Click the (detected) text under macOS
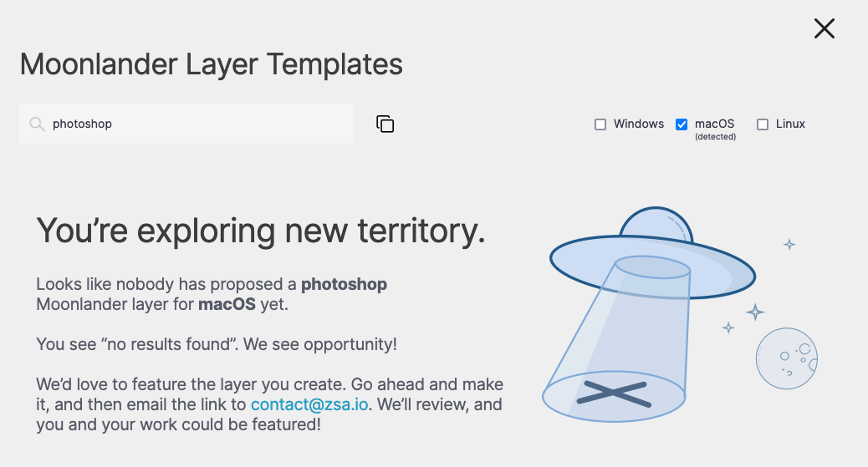 point(715,137)
